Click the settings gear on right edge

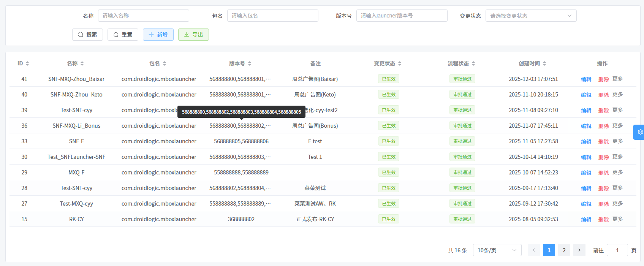click(x=640, y=132)
